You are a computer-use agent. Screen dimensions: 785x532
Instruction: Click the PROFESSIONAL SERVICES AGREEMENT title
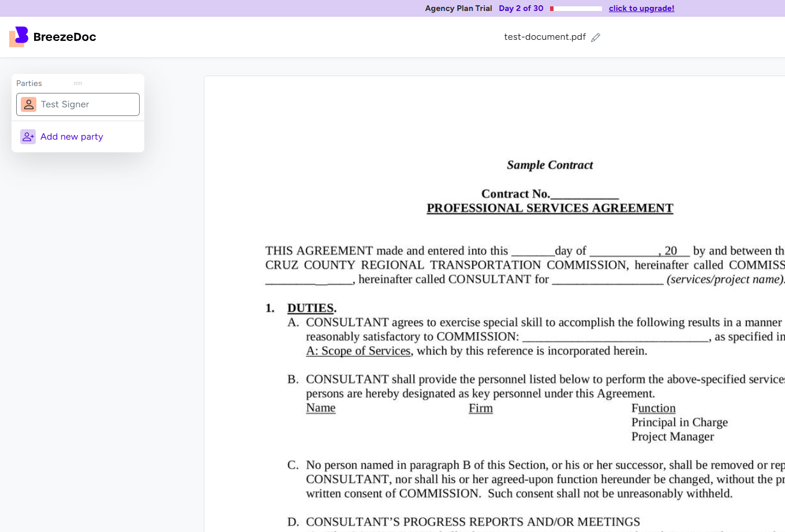549,208
